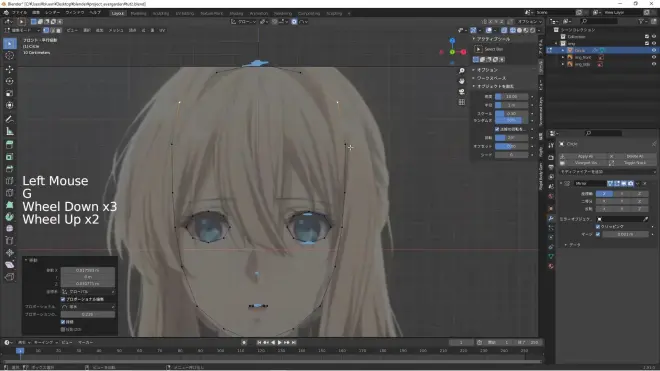The image size is (660, 371).
Task: Select the Transform tool in left toolbar
Action: coord(10,105)
